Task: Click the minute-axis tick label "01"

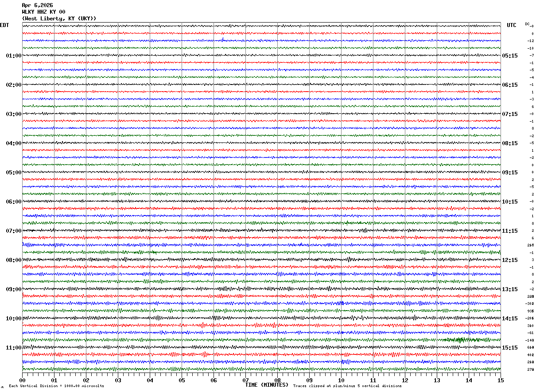Action: coord(54,380)
